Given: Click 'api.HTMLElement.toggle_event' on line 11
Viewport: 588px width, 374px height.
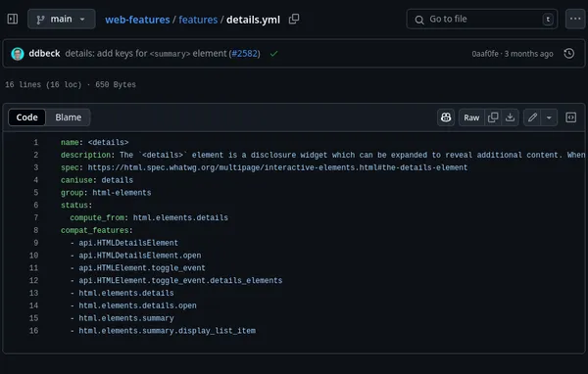Looking at the screenshot, I should [142, 268].
